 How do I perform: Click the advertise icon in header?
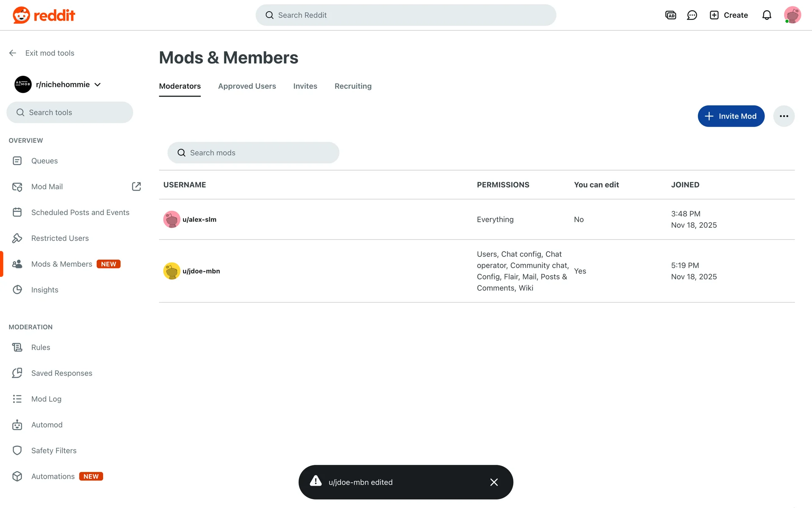click(671, 15)
